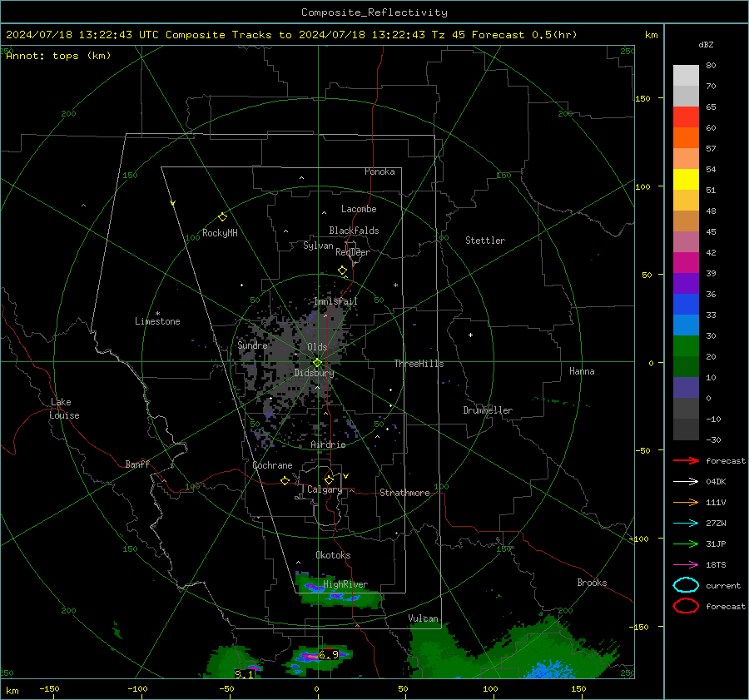Click the Drumheller label

click(488, 410)
